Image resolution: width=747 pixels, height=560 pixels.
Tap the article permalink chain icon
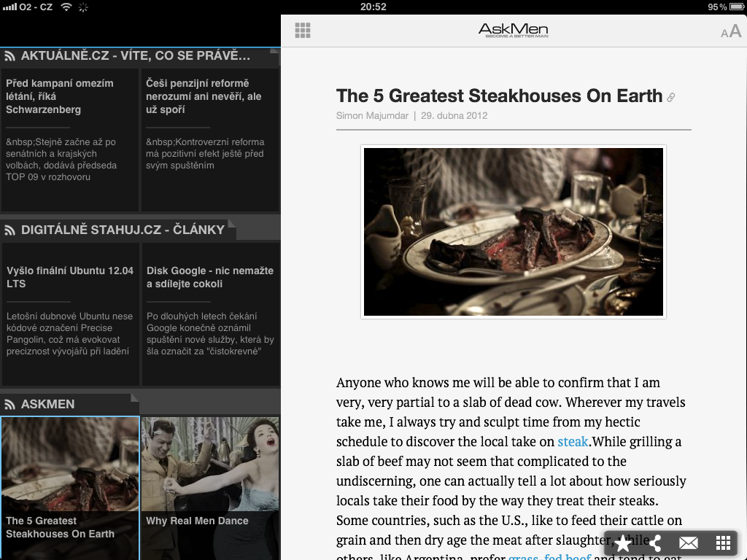671,97
